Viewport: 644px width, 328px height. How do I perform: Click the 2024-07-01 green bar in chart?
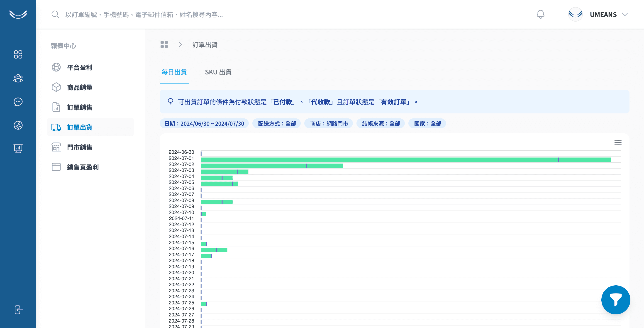375,159
